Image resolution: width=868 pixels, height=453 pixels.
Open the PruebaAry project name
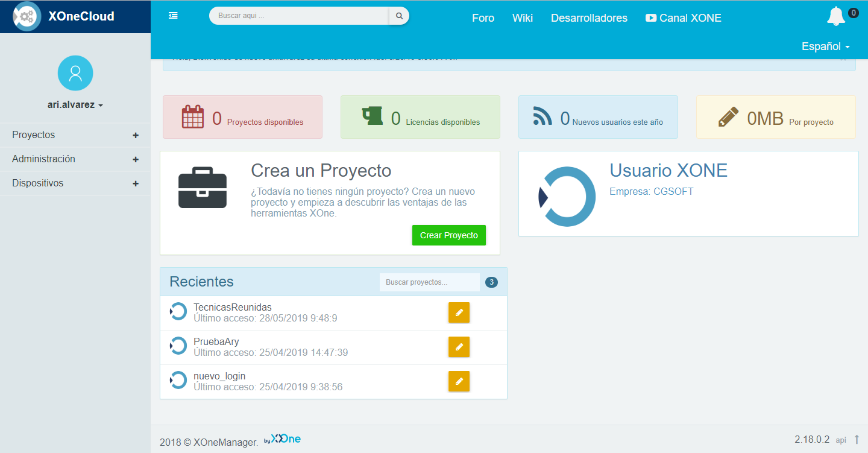(x=216, y=342)
